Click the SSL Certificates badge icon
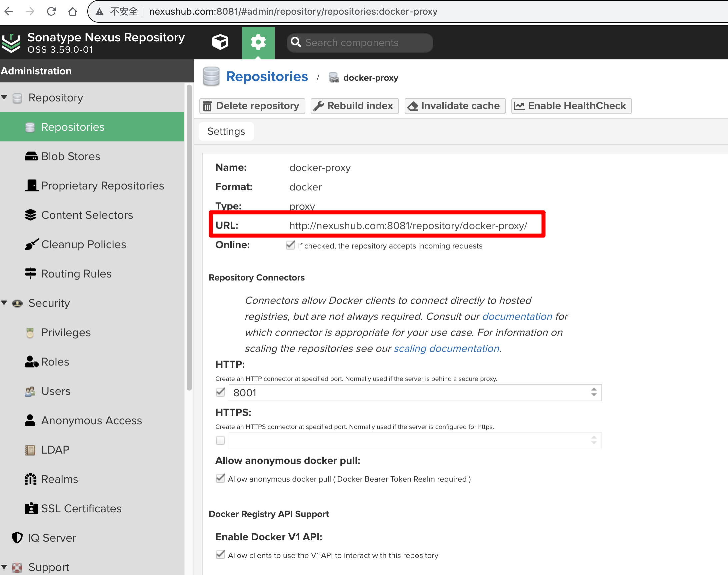The width and height of the screenshot is (728, 575). pos(31,508)
